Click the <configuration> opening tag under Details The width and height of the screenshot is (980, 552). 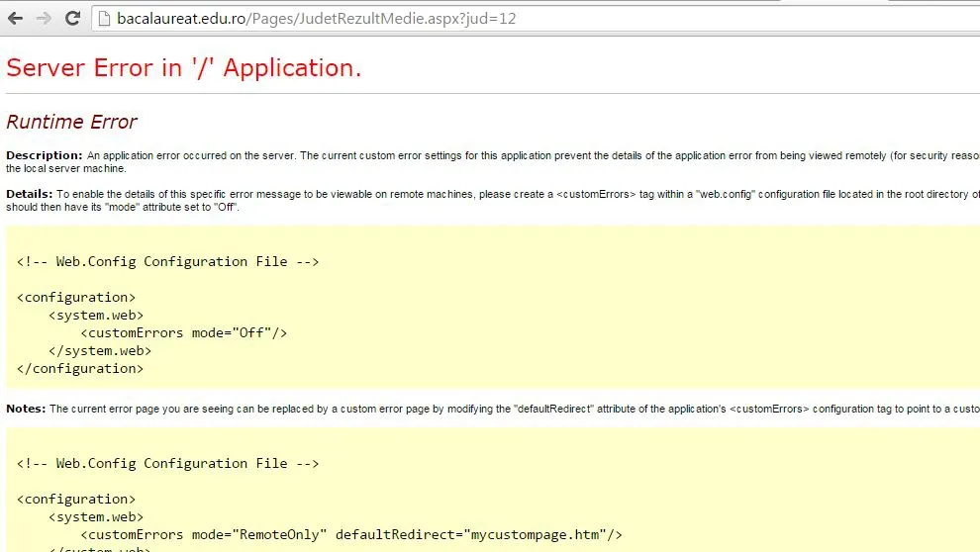click(x=76, y=297)
